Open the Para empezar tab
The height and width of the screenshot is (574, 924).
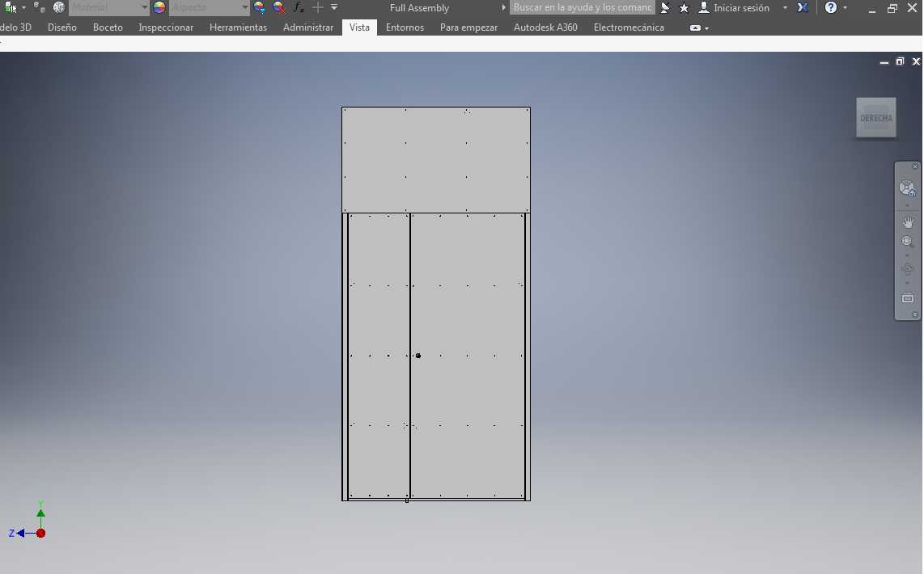tap(468, 27)
